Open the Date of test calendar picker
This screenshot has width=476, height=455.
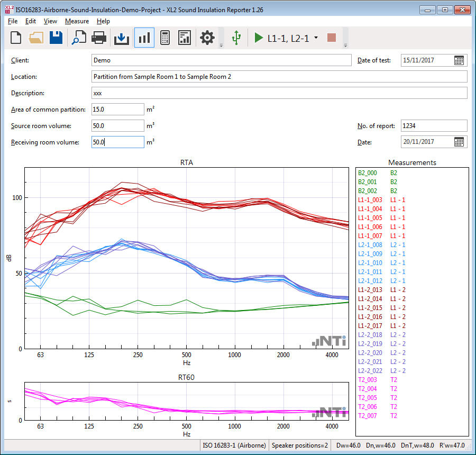(x=459, y=60)
